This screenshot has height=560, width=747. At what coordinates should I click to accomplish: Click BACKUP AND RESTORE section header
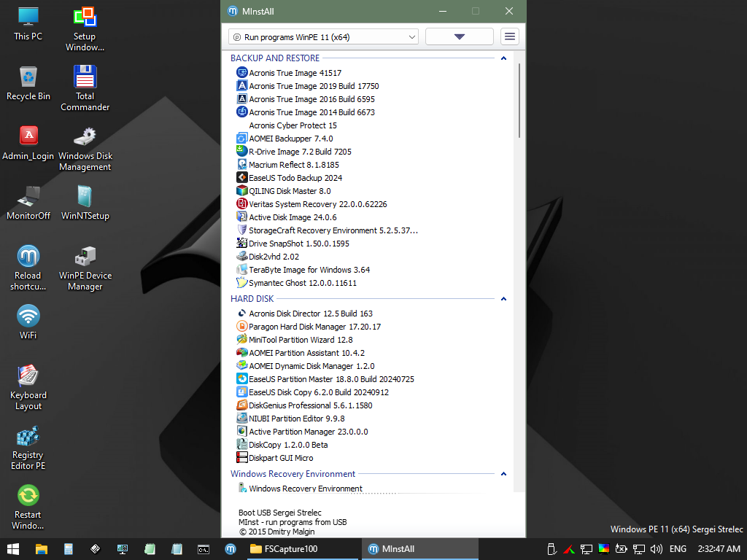(x=275, y=58)
